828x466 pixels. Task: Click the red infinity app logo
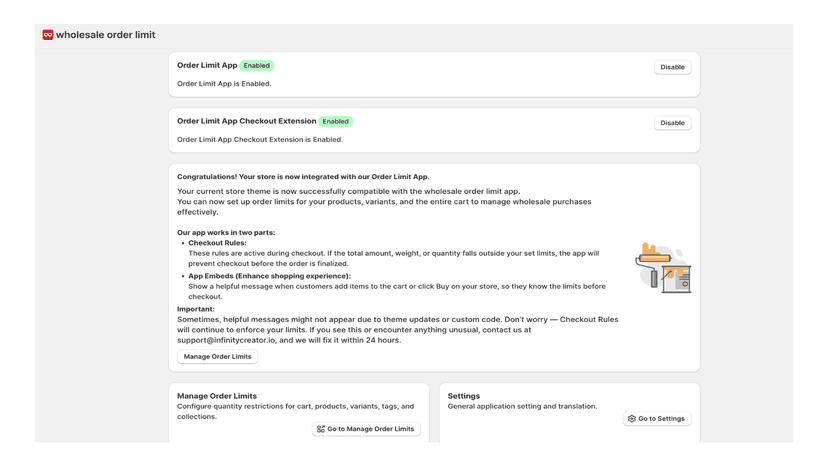[x=48, y=35]
